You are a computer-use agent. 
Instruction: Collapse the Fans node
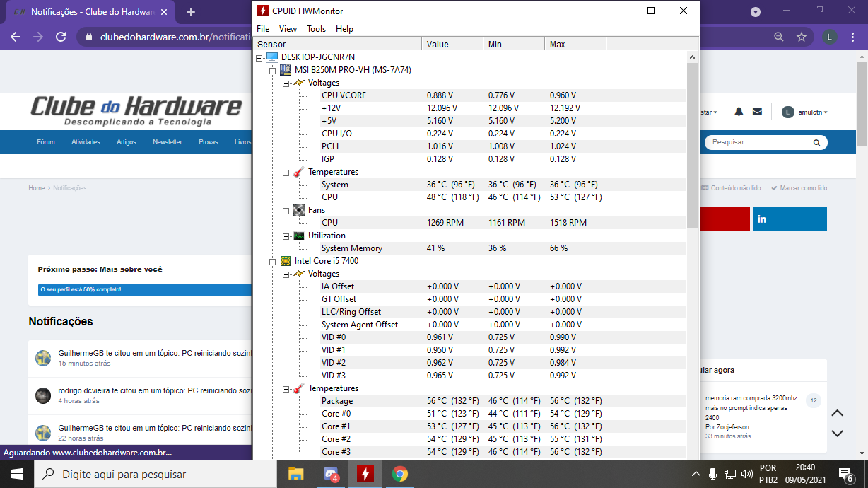[x=286, y=210]
